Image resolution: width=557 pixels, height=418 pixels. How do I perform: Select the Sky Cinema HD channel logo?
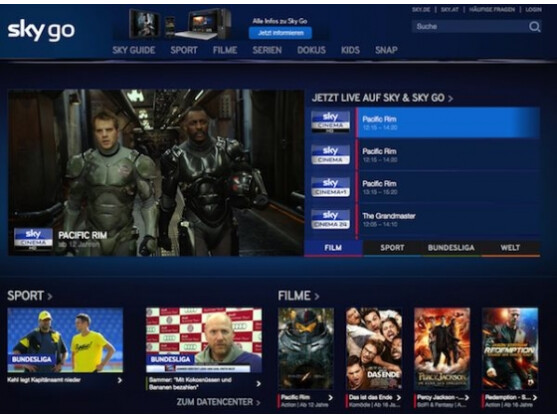coord(330,122)
